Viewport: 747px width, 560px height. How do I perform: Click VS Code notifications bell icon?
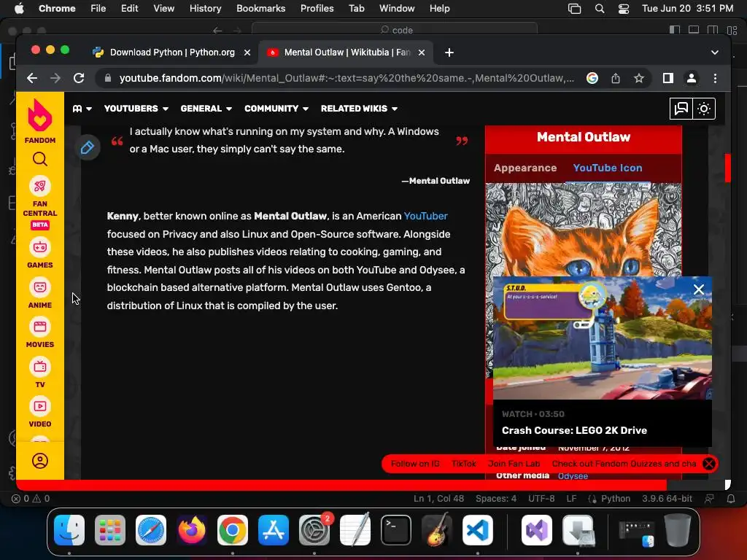tap(731, 499)
